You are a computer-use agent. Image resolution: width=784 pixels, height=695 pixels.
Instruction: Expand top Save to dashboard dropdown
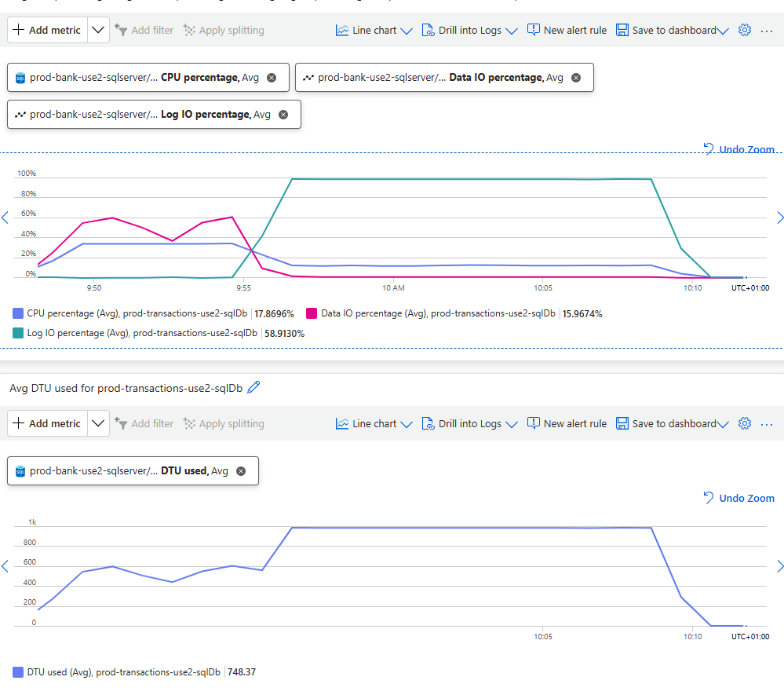pos(723,31)
